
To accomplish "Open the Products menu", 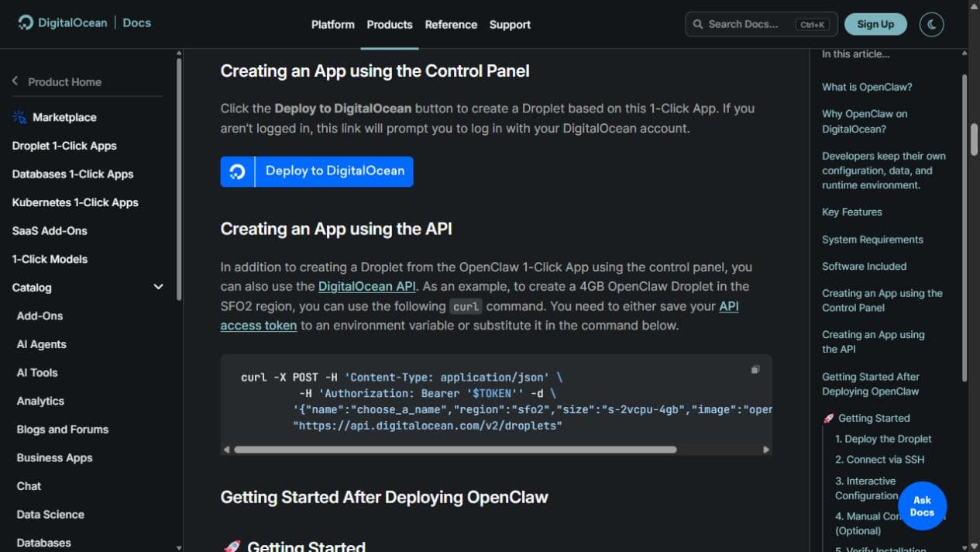I will (x=390, y=24).
